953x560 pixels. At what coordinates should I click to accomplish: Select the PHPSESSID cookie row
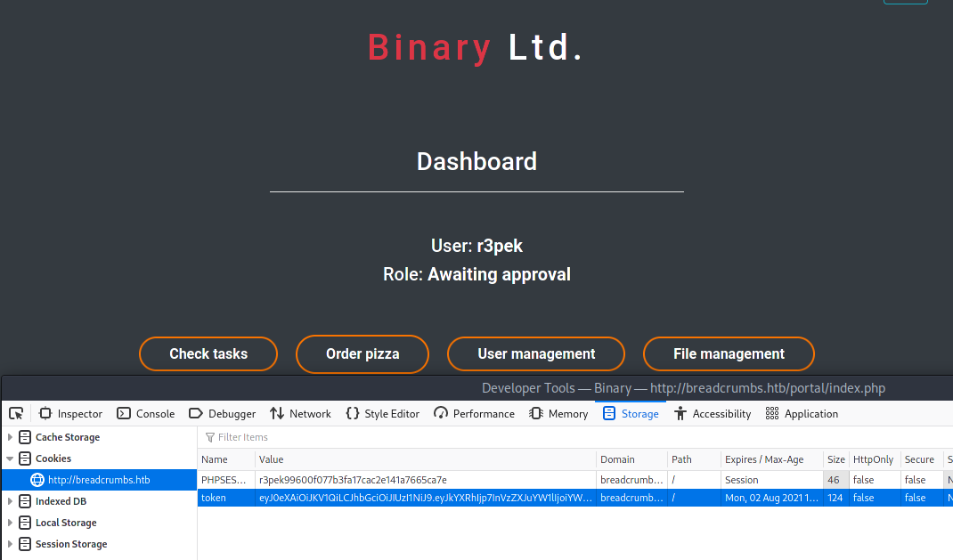401,480
